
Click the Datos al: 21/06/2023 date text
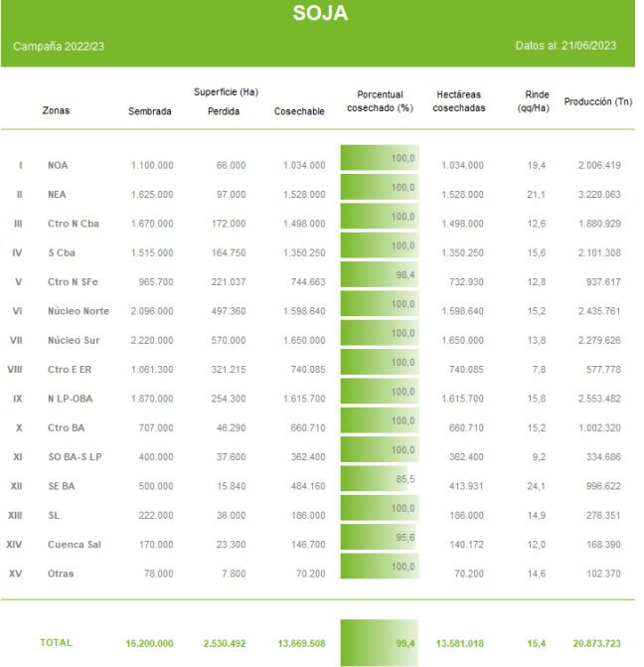pyautogui.click(x=566, y=46)
